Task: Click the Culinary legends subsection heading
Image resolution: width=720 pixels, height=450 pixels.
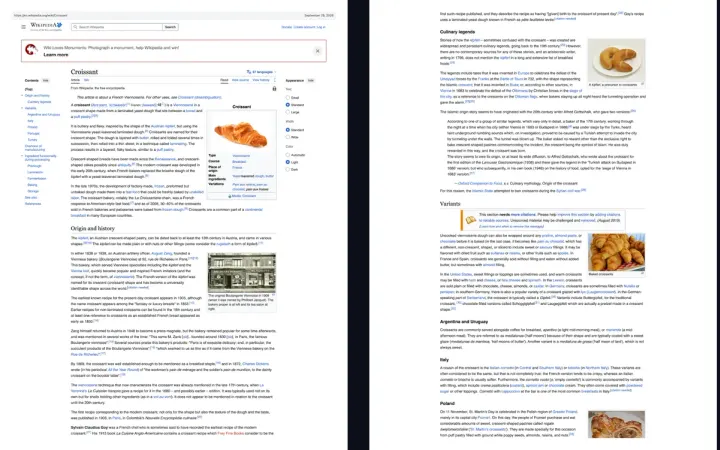Action: [457, 32]
